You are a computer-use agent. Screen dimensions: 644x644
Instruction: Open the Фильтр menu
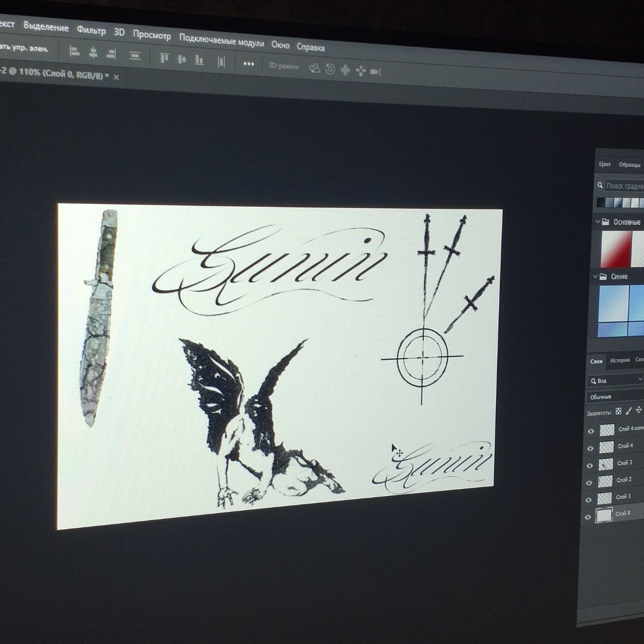click(x=91, y=30)
